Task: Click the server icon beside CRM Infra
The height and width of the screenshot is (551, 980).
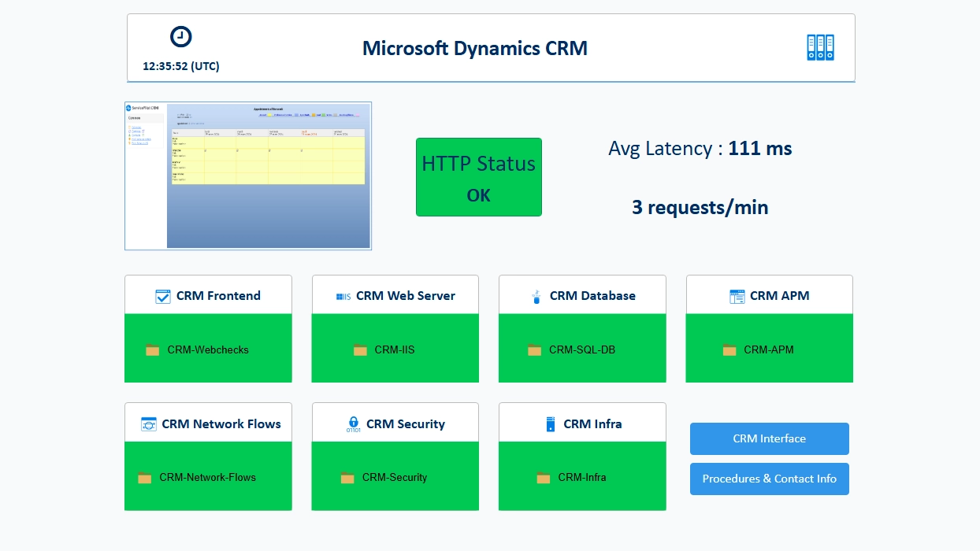Action: coord(551,424)
